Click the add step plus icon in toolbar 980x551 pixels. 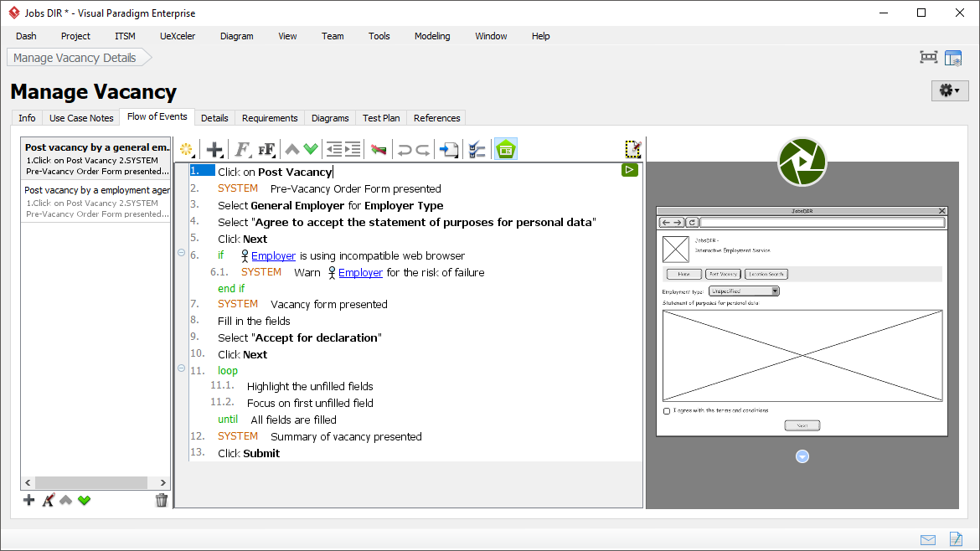[x=214, y=149]
